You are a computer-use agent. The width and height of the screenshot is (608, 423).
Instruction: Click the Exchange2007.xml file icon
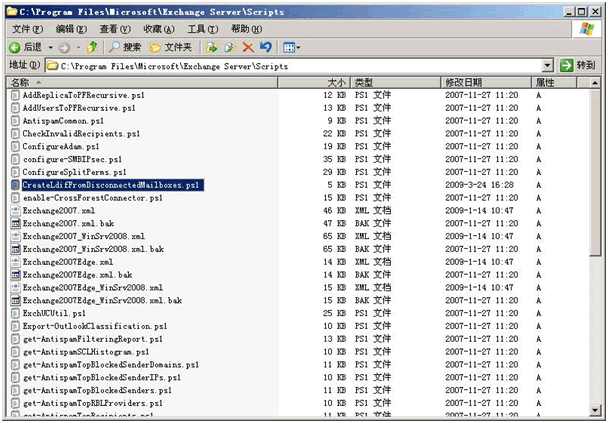pyautogui.click(x=15, y=211)
